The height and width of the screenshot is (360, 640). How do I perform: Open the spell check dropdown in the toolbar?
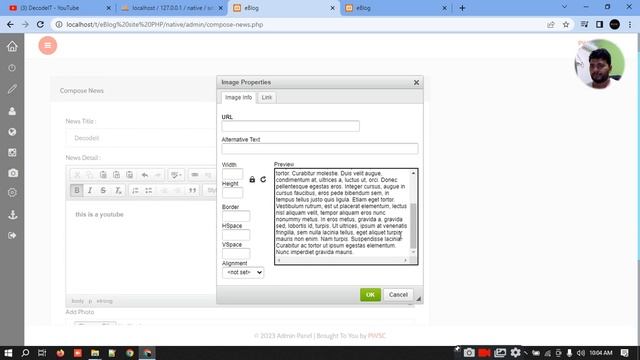click(x=176, y=175)
